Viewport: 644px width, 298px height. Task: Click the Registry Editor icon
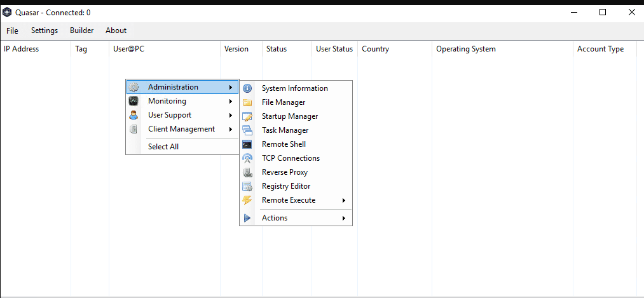247,186
